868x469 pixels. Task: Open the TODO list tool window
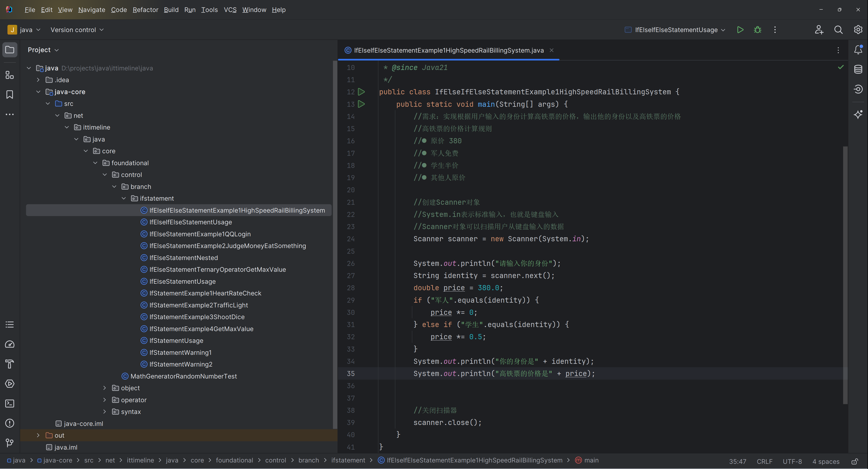[x=10, y=325]
